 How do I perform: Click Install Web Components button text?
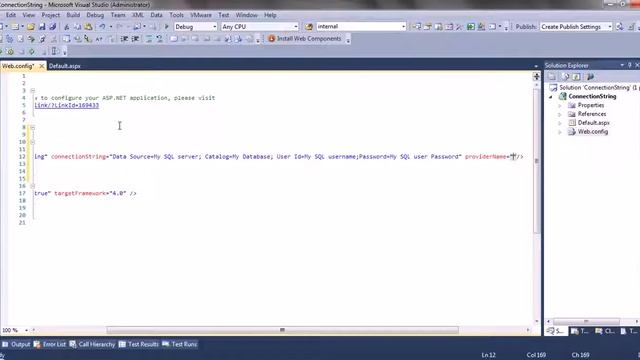[x=309, y=38]
